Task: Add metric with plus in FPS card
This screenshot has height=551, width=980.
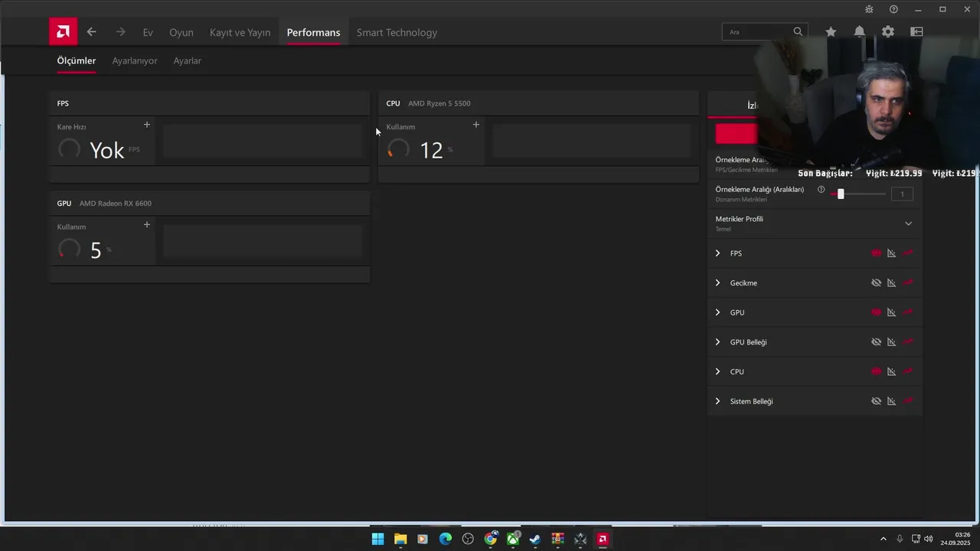Action: pos(147,125)
